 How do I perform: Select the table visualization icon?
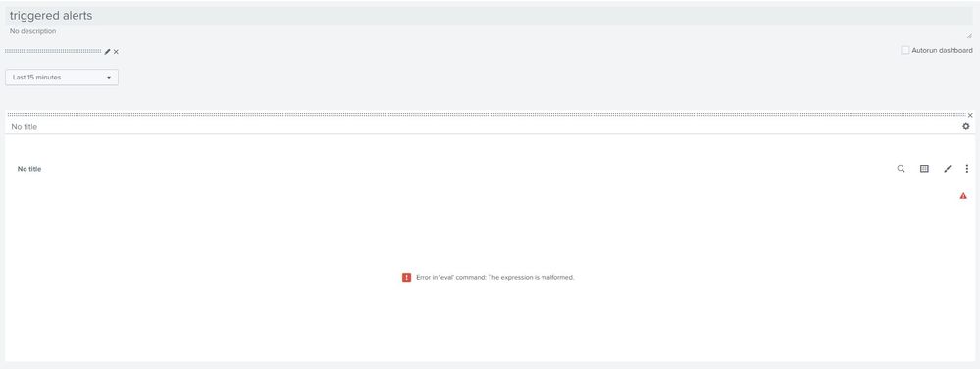(924, 168)
